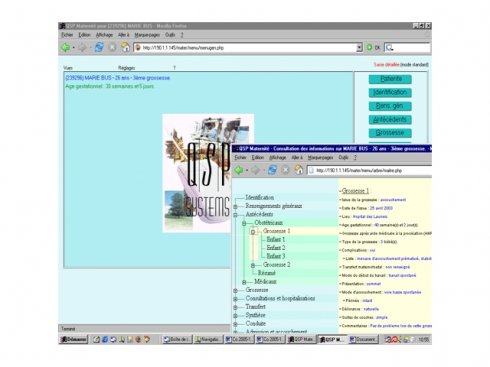The width and height of the screenshot is (490, 367).
Task: Select Enfant 2 in the tree
Action: [x=276, y=248]
